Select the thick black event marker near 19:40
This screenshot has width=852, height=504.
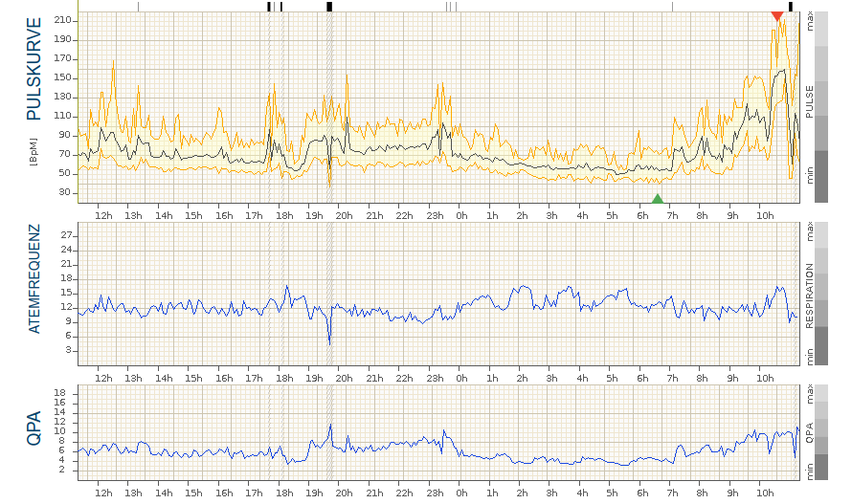tap(329, 7)
